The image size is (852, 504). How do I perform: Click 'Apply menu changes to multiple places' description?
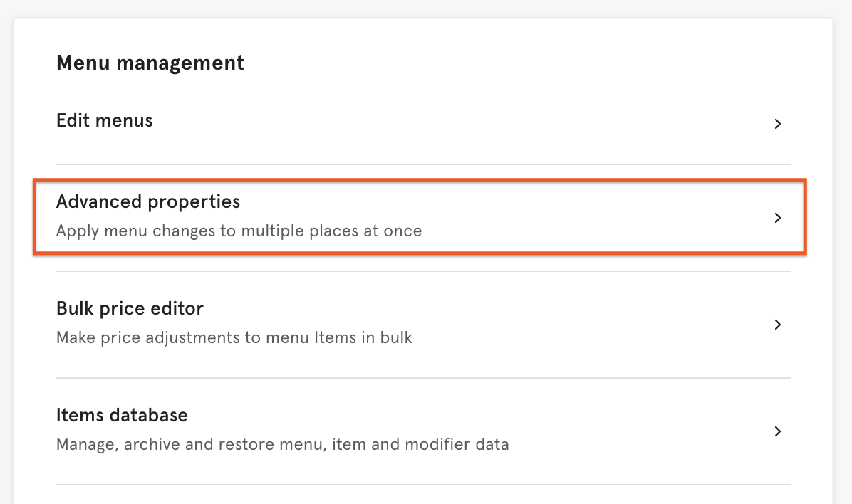(239, 231)
